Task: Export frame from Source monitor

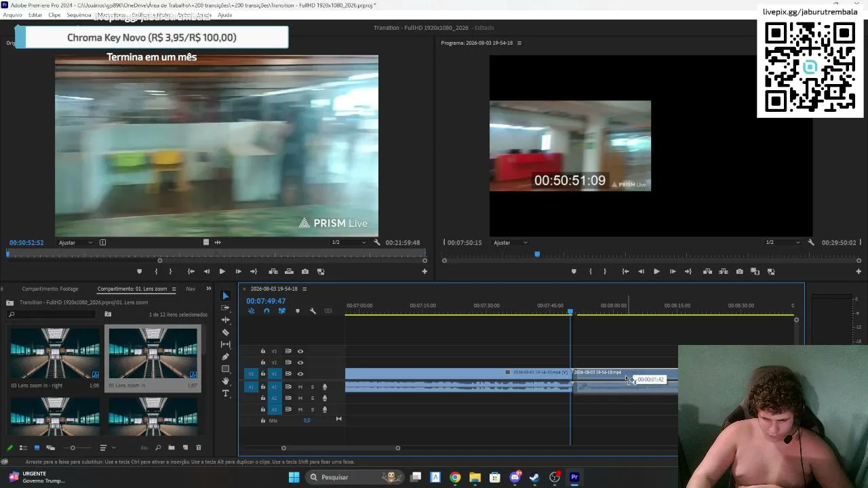Action: pos(305,271)
